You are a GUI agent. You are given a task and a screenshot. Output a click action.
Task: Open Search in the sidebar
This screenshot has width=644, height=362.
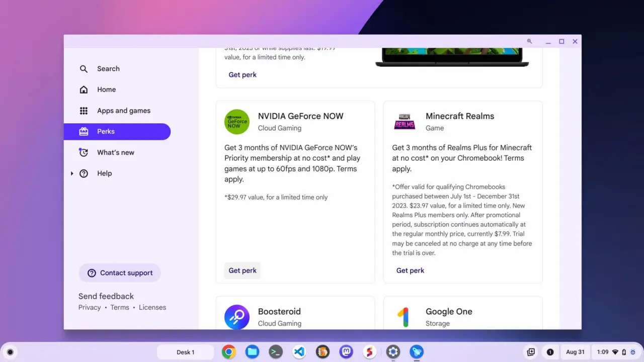point(117,69)
